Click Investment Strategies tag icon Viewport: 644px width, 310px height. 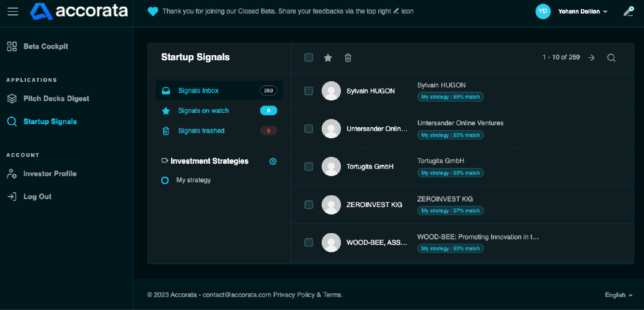pos(165,161)
